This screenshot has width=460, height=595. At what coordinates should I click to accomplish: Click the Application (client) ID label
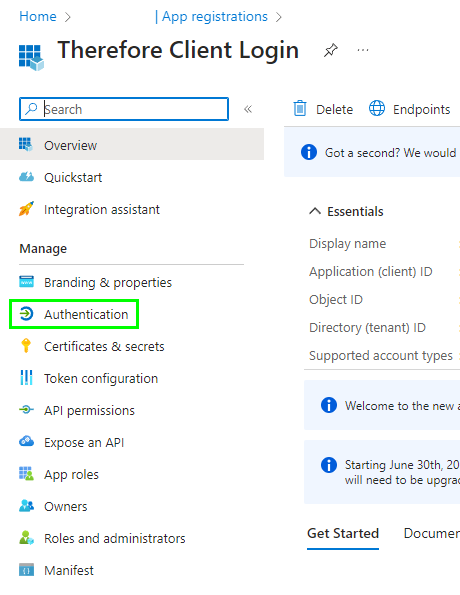coord(370,272)
